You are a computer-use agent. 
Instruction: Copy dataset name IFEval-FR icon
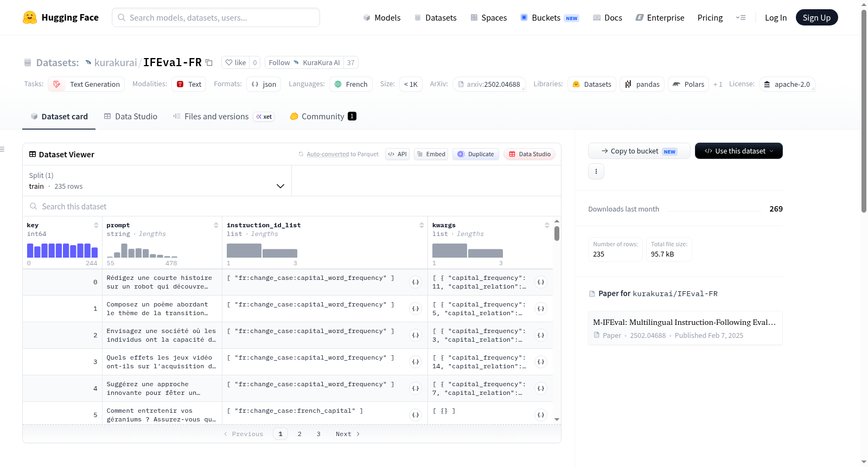pyautogui.click(x=209, y=62)
